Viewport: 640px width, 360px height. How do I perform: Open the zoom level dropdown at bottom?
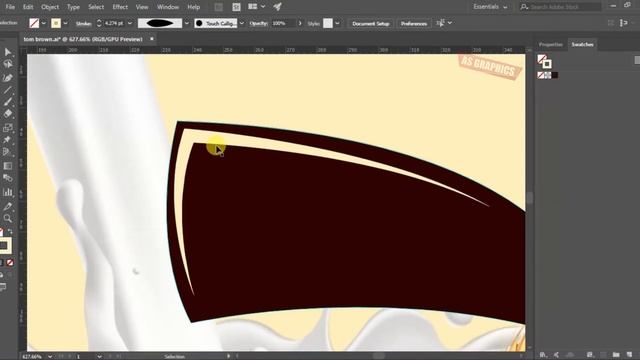click(50, 356)
